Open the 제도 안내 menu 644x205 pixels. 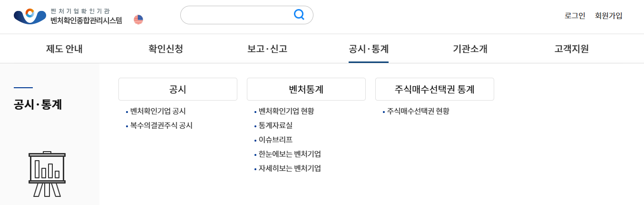(x=64, y=49)
